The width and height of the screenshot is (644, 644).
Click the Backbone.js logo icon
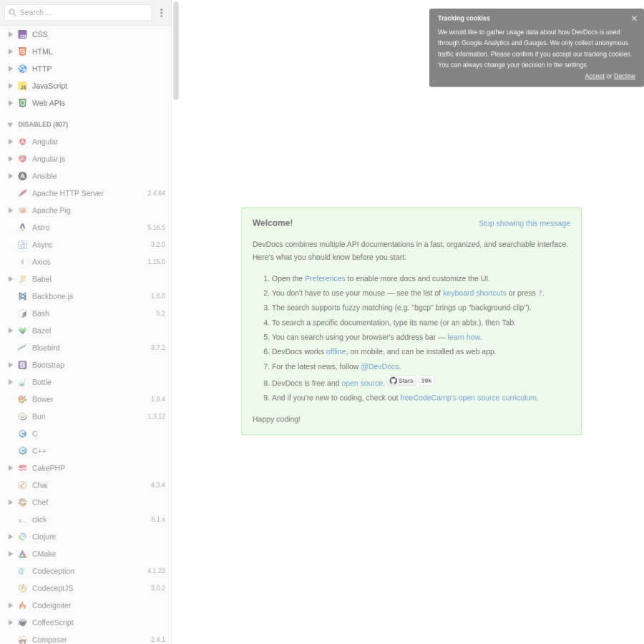[23, 296]
